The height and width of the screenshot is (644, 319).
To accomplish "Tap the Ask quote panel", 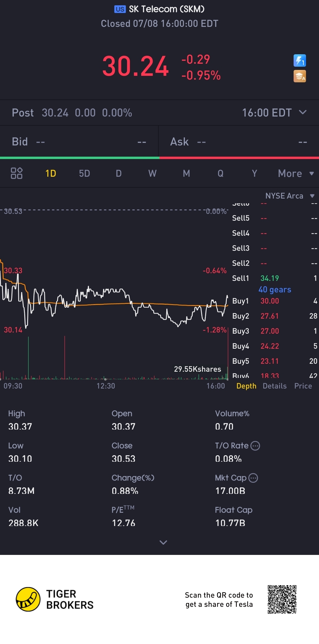I will click(239, 142).
